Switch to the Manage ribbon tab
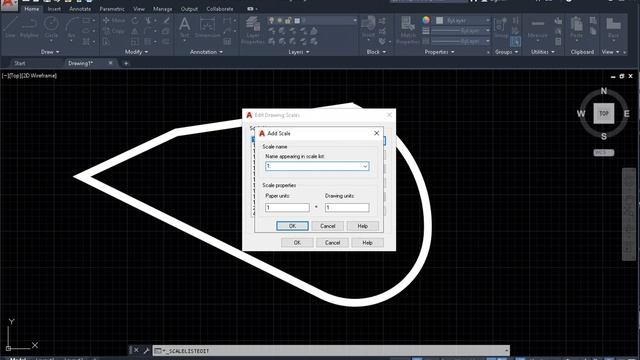 coord(162,9)
